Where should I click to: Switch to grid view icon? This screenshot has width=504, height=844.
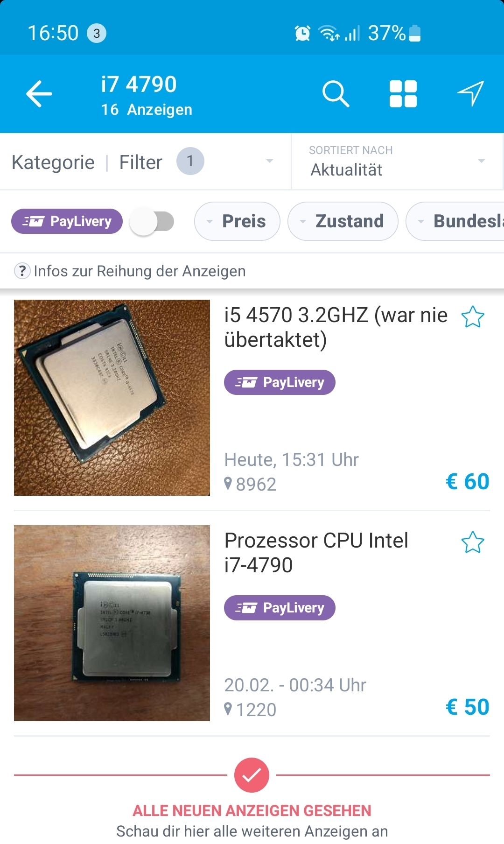403,94
